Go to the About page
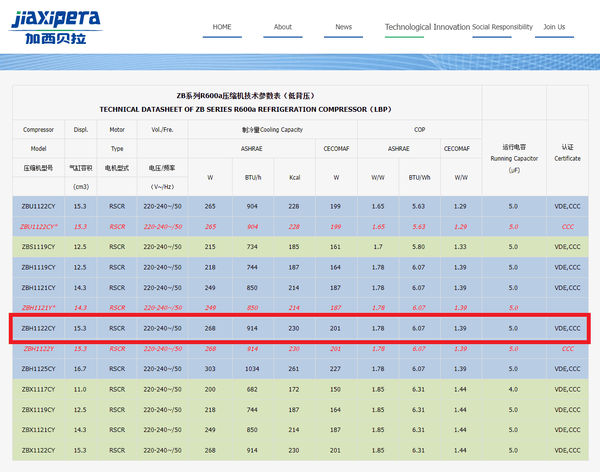600x472 pixels. 283,27
